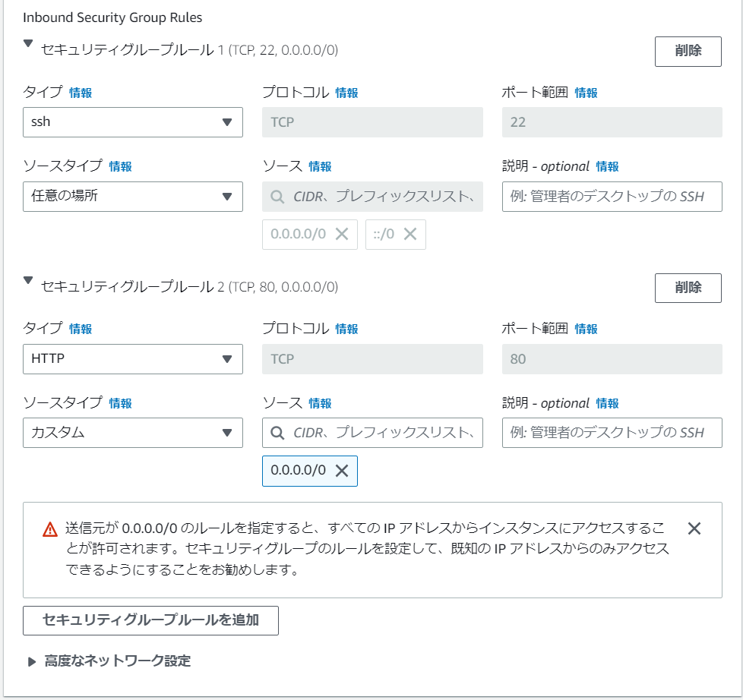Collapse security group rule 1 section
Viewport: 743px width, 700px height.
click(x=28, y=44)
